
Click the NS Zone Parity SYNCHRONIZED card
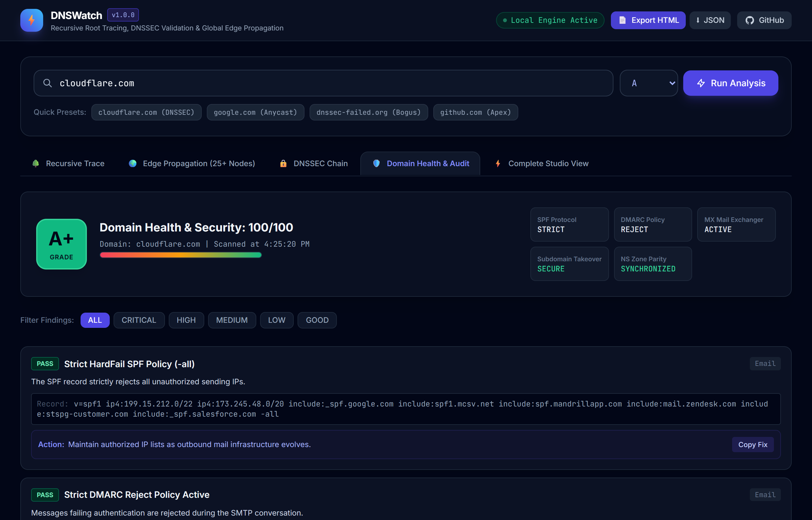point(653,264)
